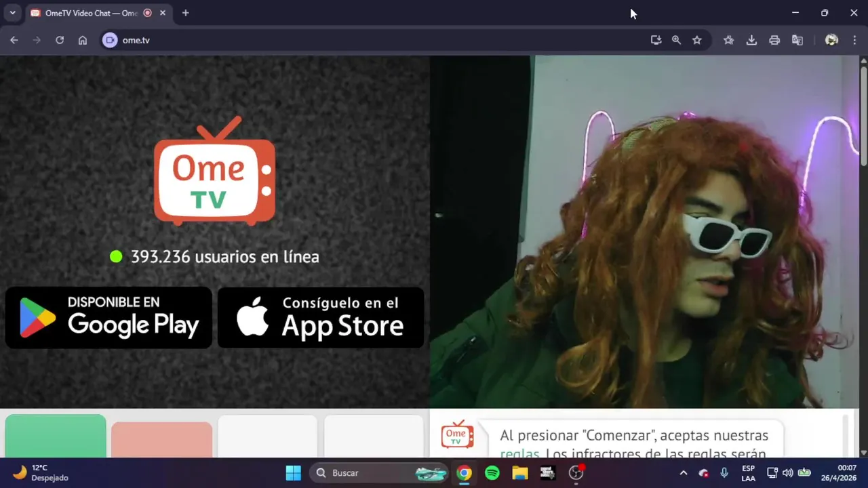This screenshot has height=488, width=868.
Task: Open the weather widget showing 12°C
Action: tap(41, 472)
